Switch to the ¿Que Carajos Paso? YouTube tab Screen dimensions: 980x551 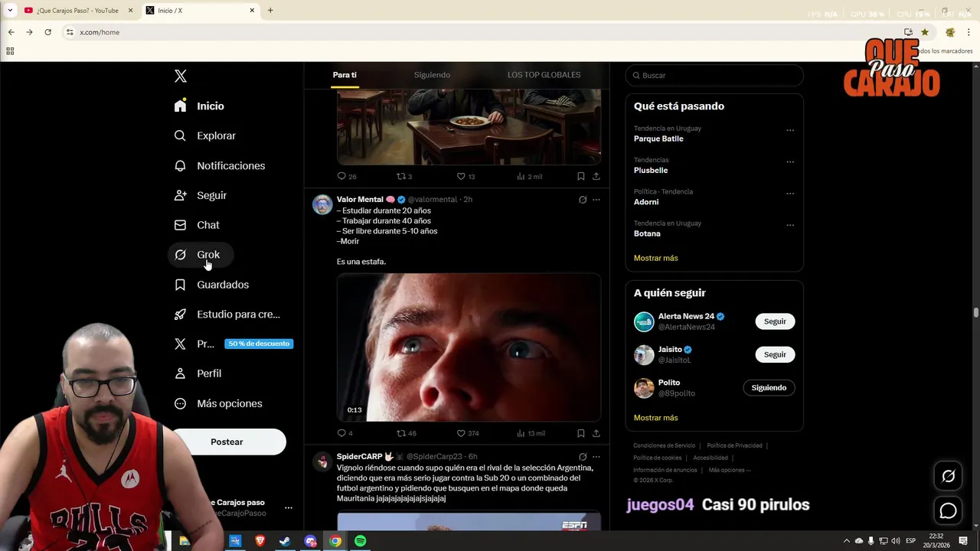(77, 11)
